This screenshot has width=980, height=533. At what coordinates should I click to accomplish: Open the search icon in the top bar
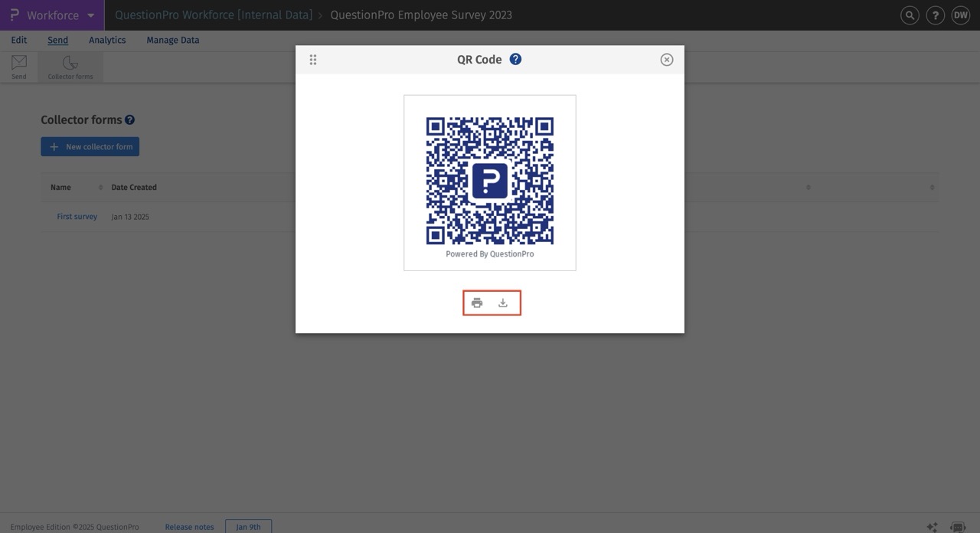(909, 15)
